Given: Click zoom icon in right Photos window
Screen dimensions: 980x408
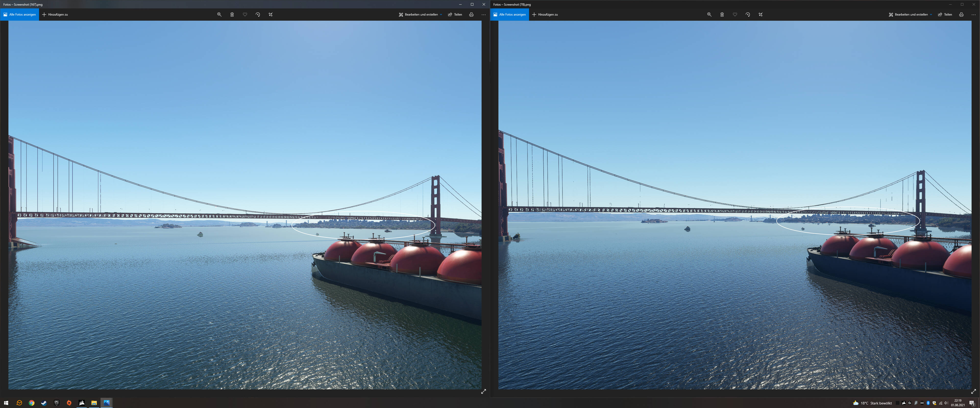Looking at the screenshot, I should click(x=709, y=15).
